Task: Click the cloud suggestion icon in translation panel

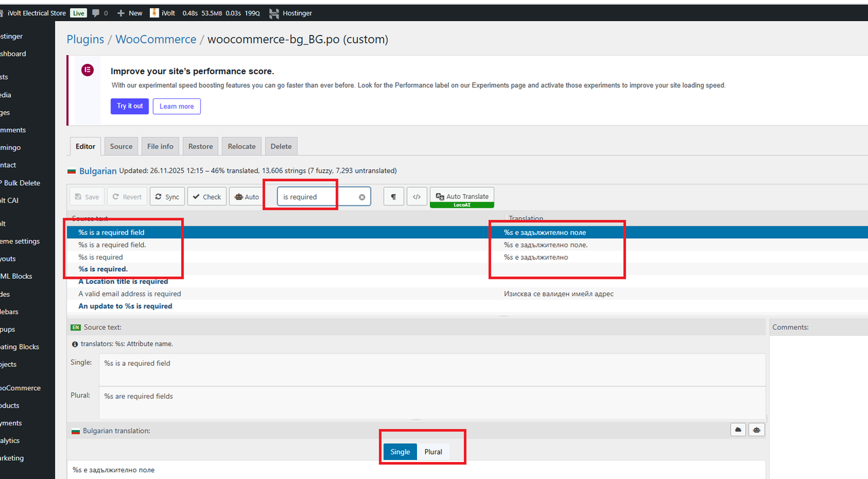Action: point(738,429)
